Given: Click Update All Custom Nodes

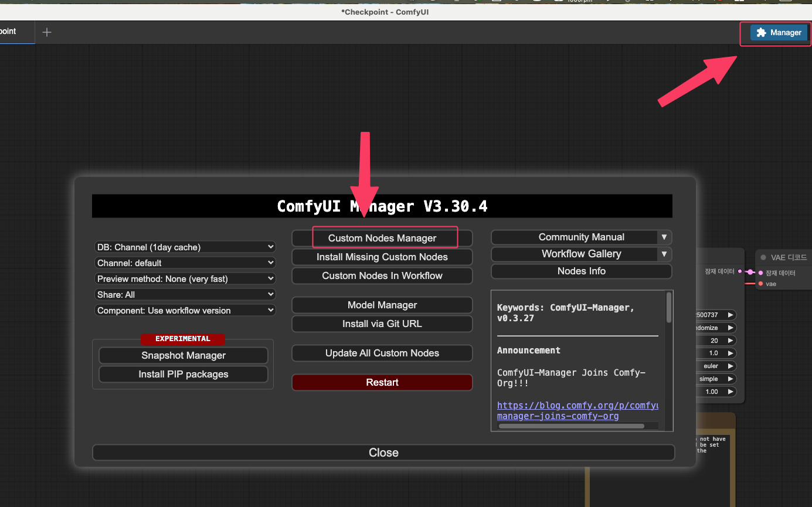Looking at the screenshot, I should click(x=382, y=353).
